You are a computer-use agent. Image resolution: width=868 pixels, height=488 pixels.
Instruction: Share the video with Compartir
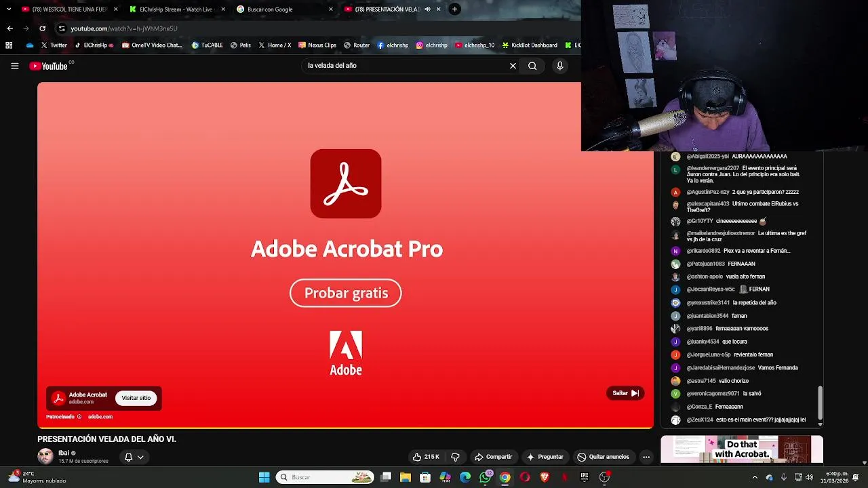point(493,457)
